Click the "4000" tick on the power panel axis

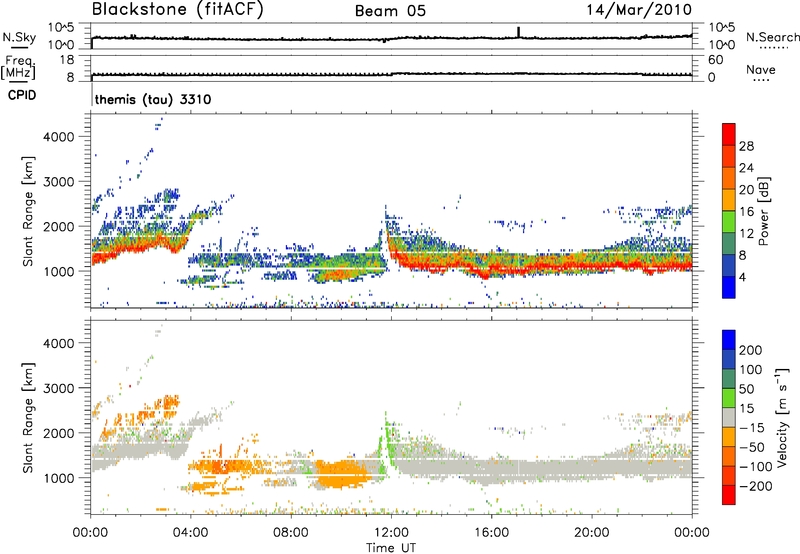pos(59,137)
